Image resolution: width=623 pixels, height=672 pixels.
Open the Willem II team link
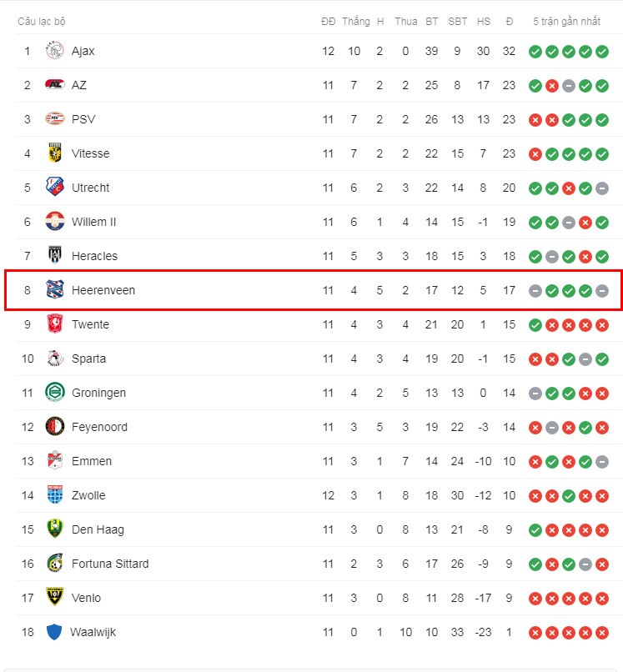point(94,222)
